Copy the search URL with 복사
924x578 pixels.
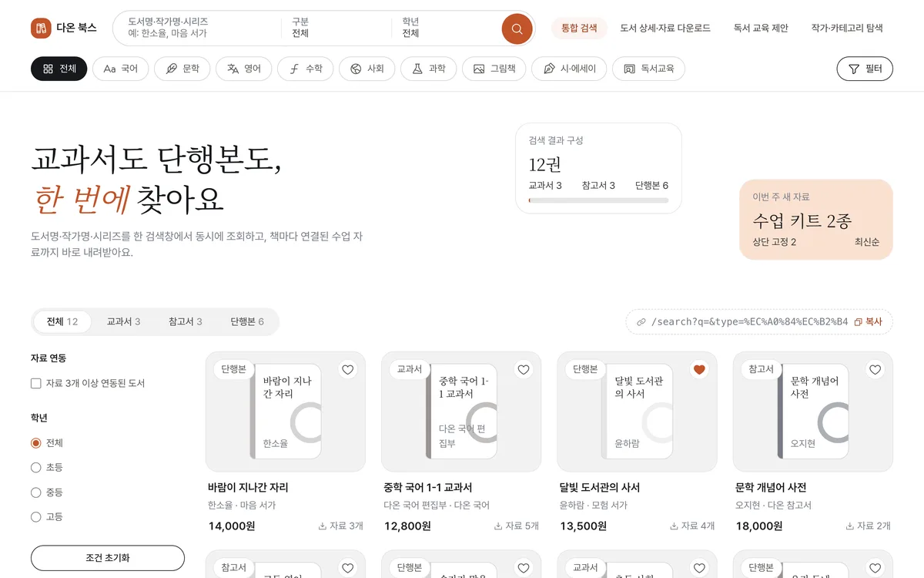(869, 321)
